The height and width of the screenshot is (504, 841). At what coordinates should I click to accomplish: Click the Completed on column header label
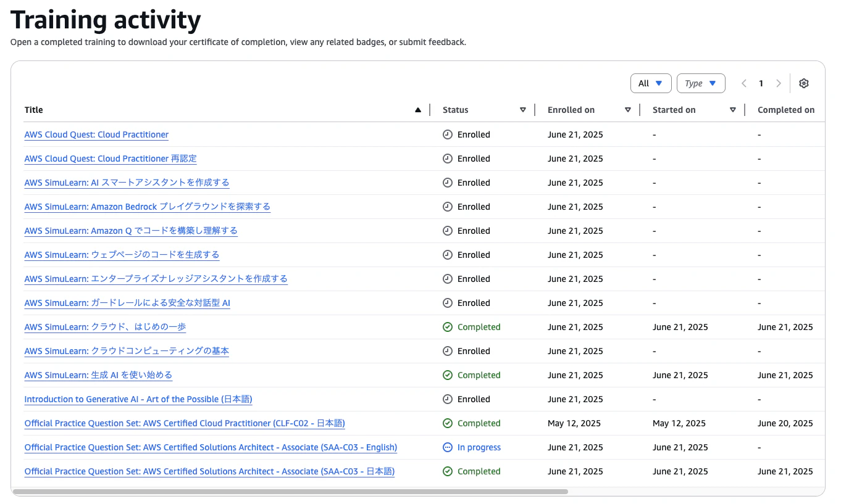pos(786,110)
